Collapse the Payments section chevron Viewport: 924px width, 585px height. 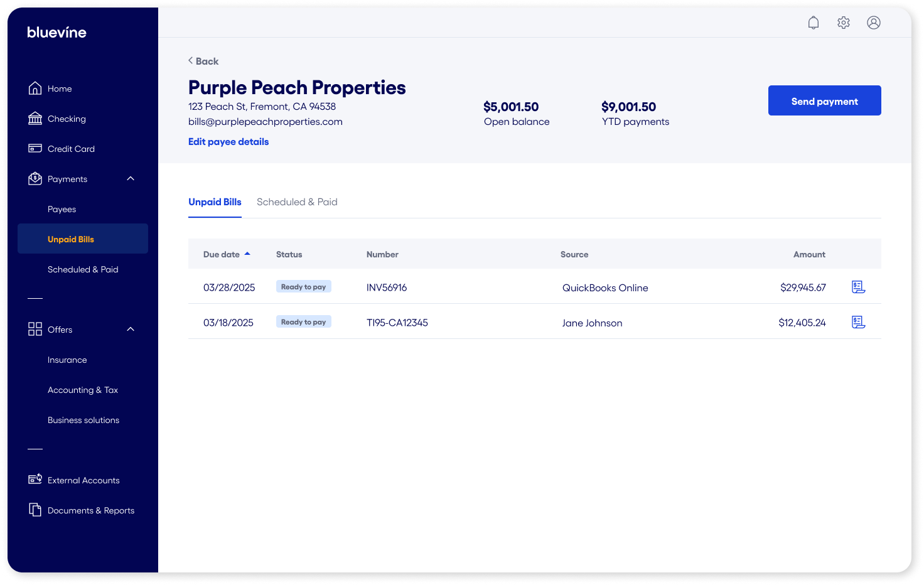click(x=130, y=178)
